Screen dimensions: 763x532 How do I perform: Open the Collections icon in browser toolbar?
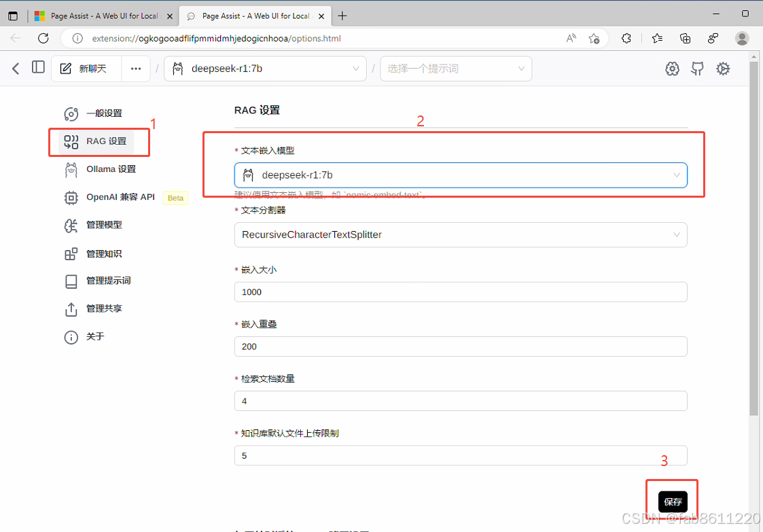pyautogui.click(x=685, y=39)
